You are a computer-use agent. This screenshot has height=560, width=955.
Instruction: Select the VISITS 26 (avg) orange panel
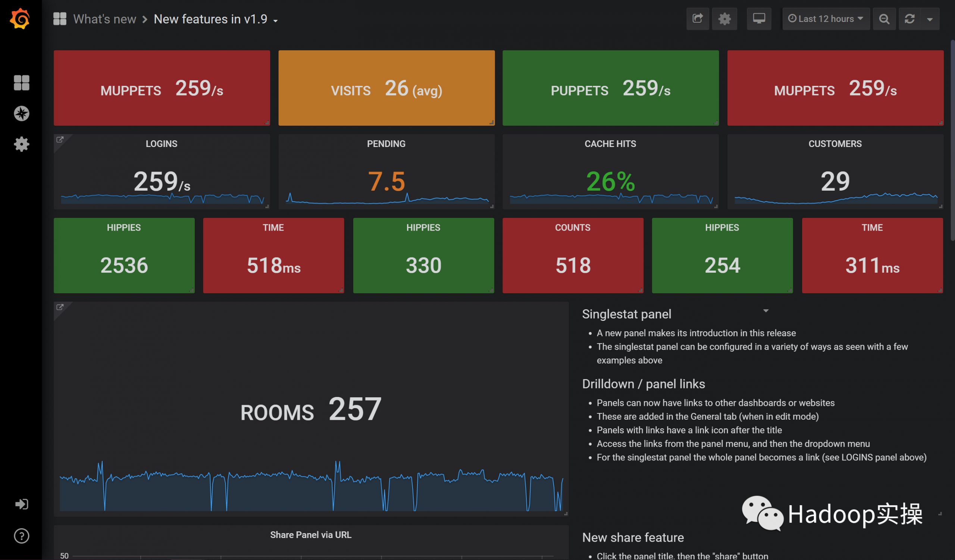386,88
